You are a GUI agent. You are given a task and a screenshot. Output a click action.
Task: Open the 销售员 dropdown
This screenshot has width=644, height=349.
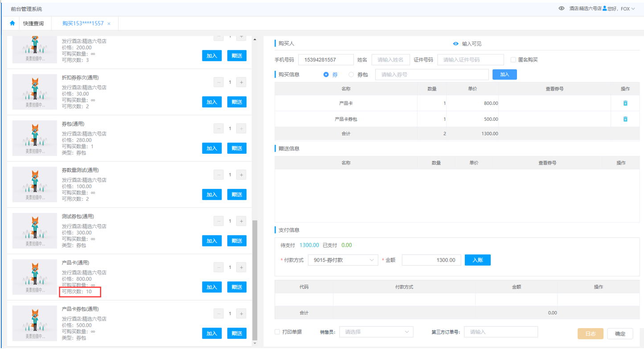point(376,332)
